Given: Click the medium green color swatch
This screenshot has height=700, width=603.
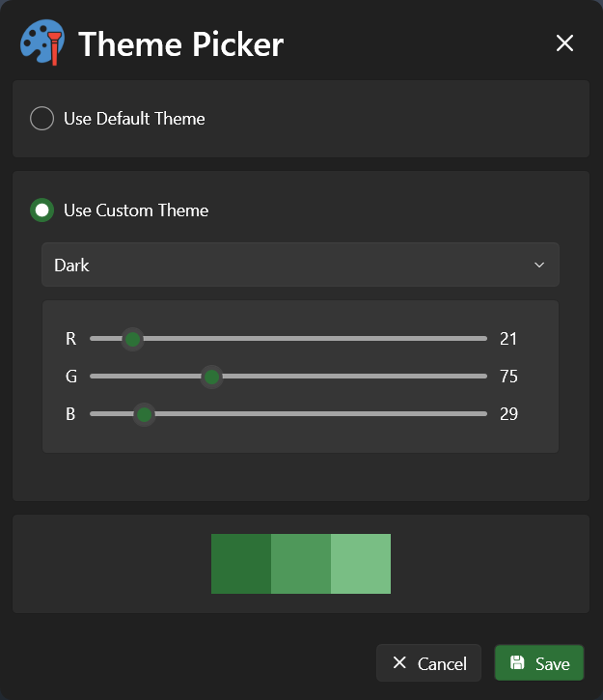Looking at the screenshot, I should tap(301, 564).
